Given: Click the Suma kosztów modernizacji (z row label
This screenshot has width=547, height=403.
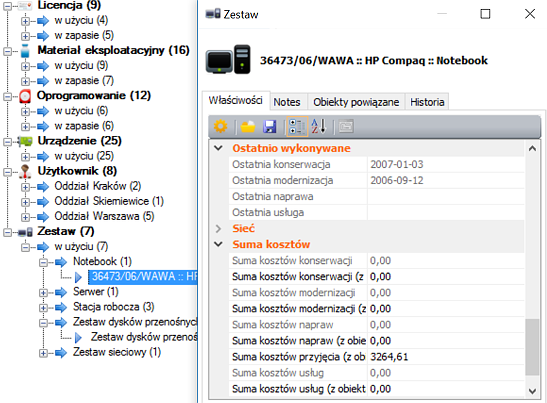Looking at the screenshot, I should click(x=298, y=309).
